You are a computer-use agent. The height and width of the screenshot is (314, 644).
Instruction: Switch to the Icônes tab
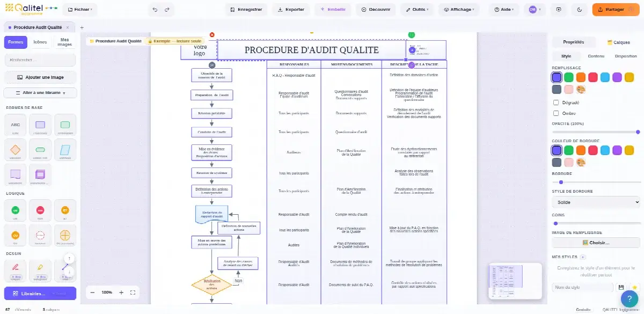click(40, 42)
